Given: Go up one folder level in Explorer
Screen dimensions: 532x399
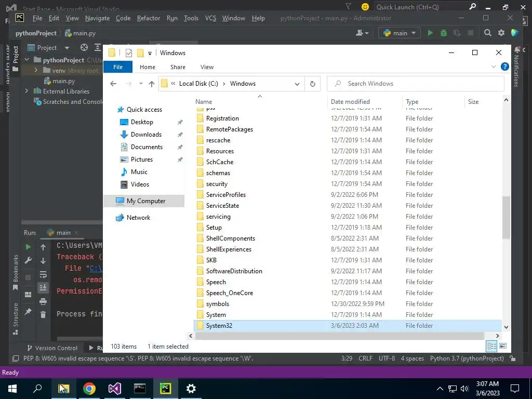Looking at the screenshot, I should (x=151, y=84).
